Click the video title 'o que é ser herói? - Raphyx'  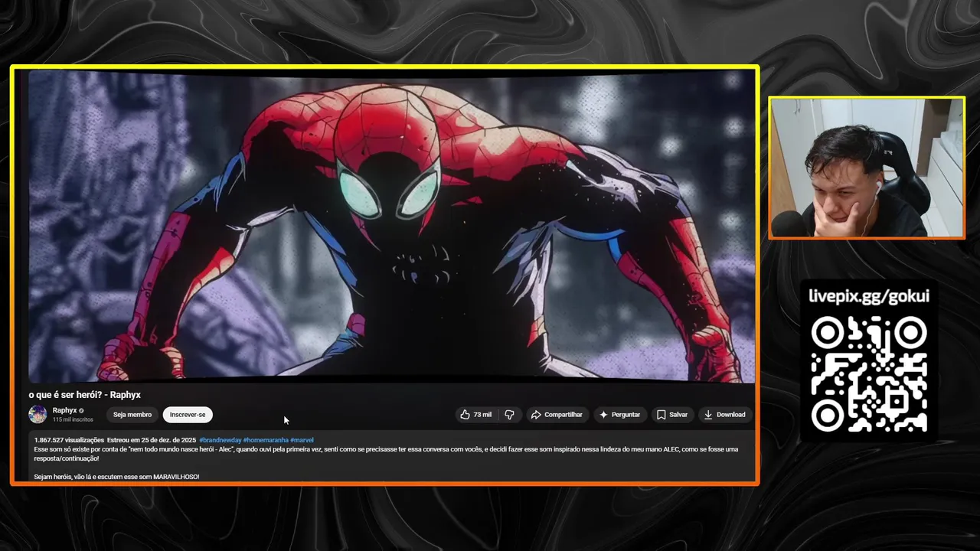[85, 395]
